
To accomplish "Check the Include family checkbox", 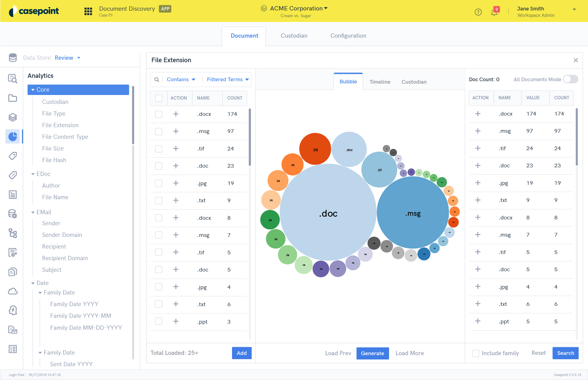I will click(x=476, y=353).
